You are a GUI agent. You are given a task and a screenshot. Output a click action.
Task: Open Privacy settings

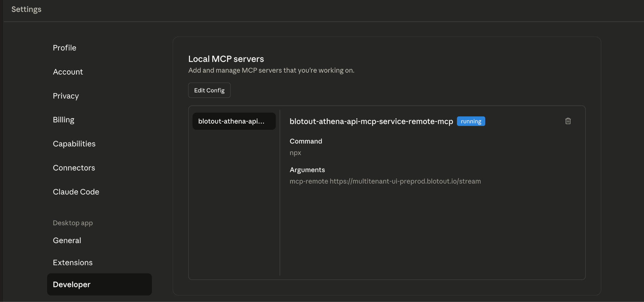66,96
